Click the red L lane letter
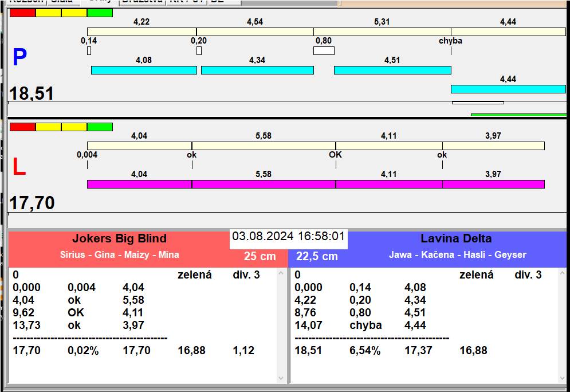 [19, 167]
